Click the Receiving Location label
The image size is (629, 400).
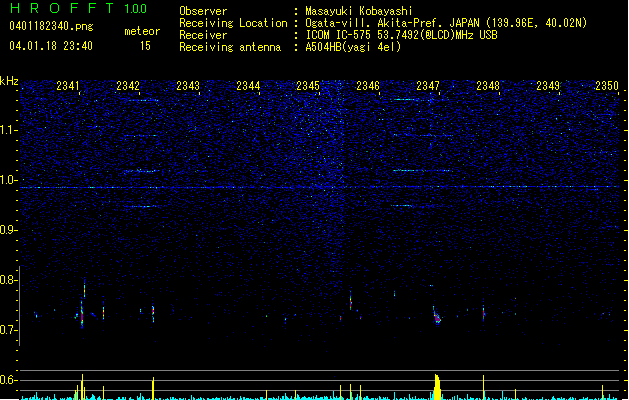(233, 23)
